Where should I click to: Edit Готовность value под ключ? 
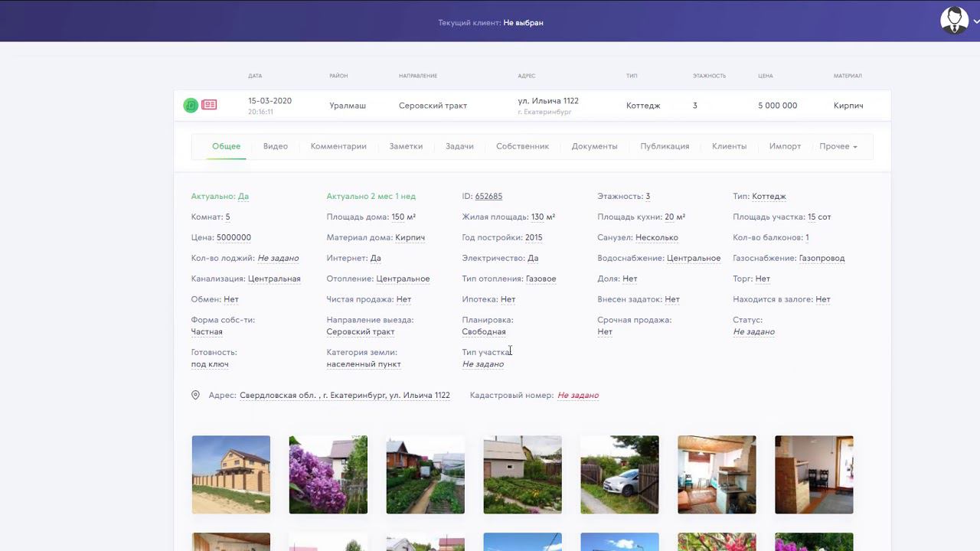(210, 364)
